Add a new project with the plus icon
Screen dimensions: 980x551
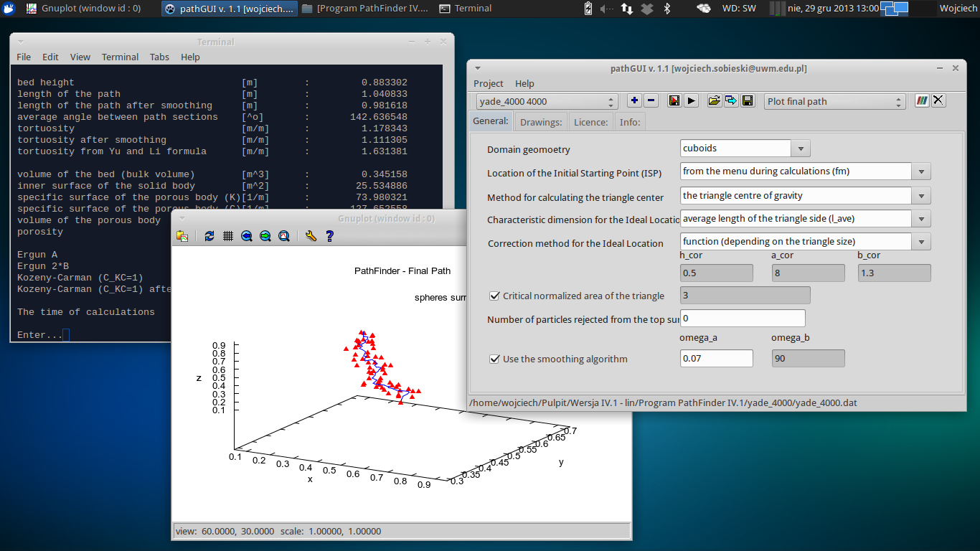(634, 100)
